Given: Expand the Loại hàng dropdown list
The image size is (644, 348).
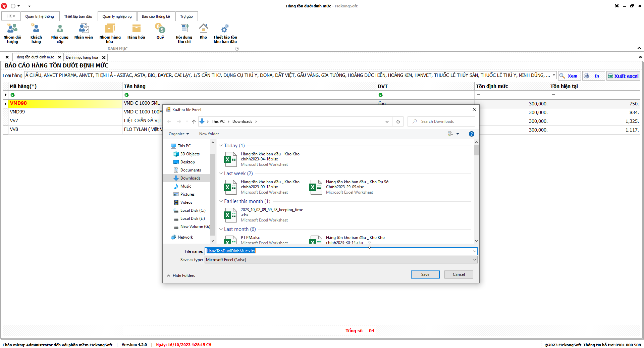Looking at the screenshot, I should pyautogui.click(x=554, y=75).
